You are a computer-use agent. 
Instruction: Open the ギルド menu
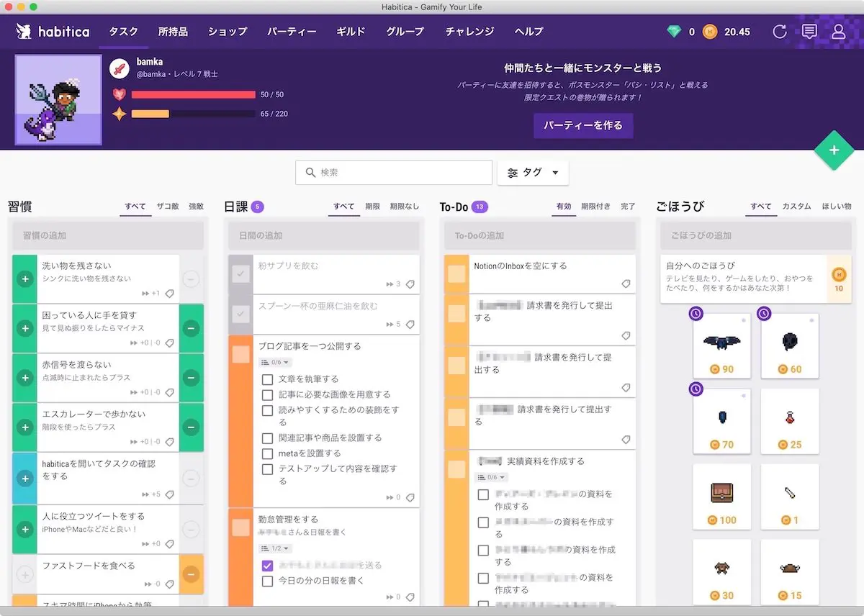(x=351, y=32)
